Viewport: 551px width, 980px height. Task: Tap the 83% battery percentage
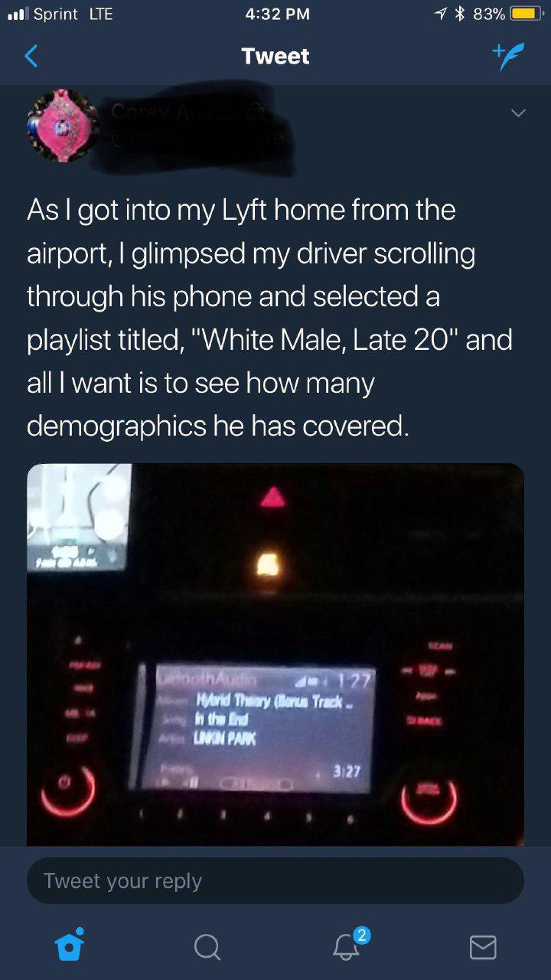click(x=490, y=14)
